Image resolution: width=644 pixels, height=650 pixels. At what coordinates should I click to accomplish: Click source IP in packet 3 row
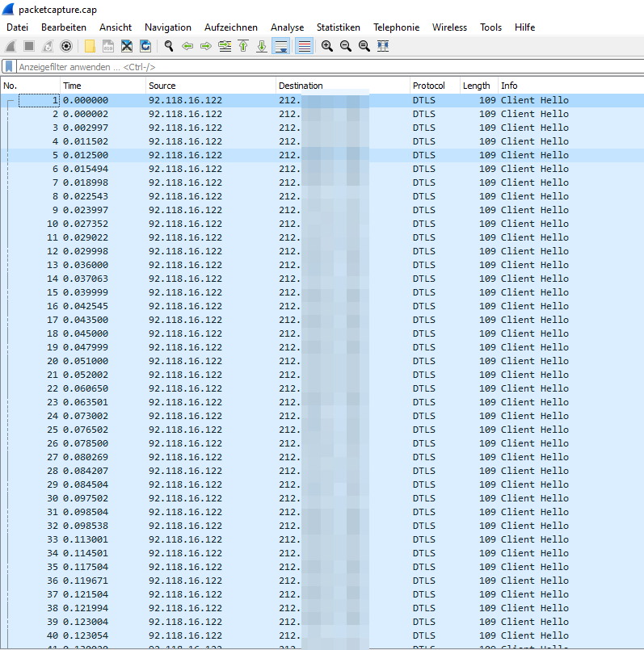point(185,128)
